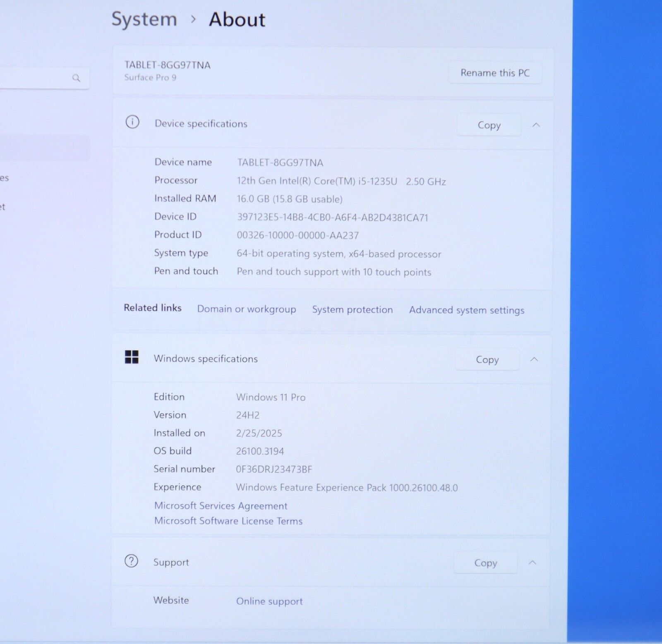The height and width of the screenshot is (644, 662).
Task: Open the Online support link
Action: [269, 601]
